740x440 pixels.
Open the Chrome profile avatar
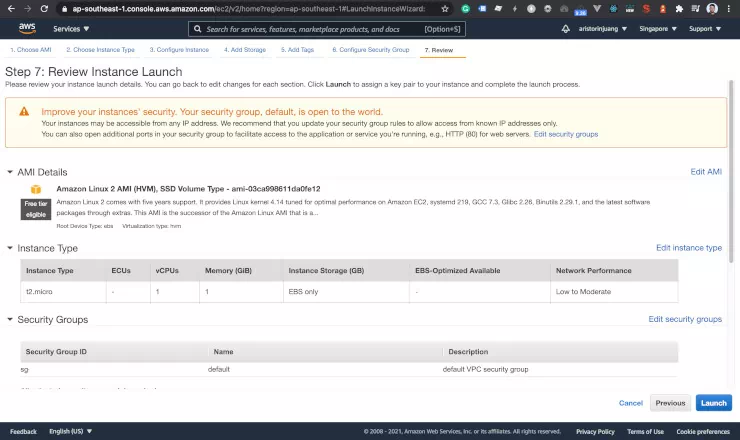[712, 8]
